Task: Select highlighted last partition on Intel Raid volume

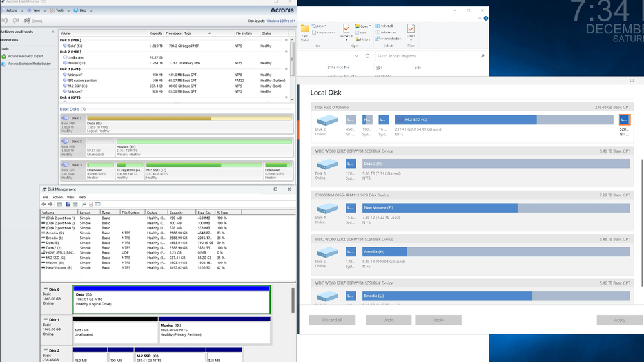Action: coord(624,120)
